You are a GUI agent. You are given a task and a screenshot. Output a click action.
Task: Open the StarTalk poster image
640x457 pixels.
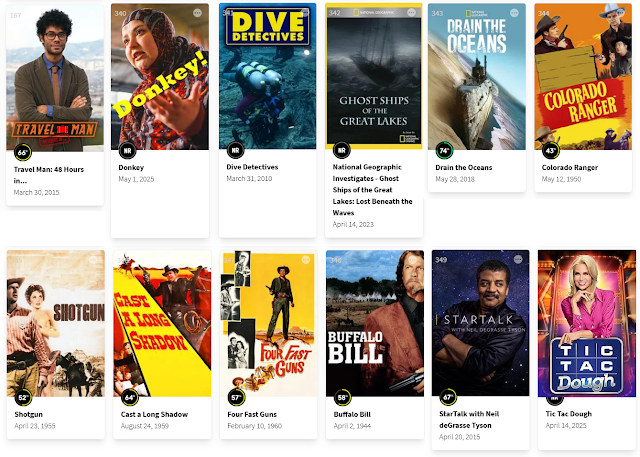481,323
